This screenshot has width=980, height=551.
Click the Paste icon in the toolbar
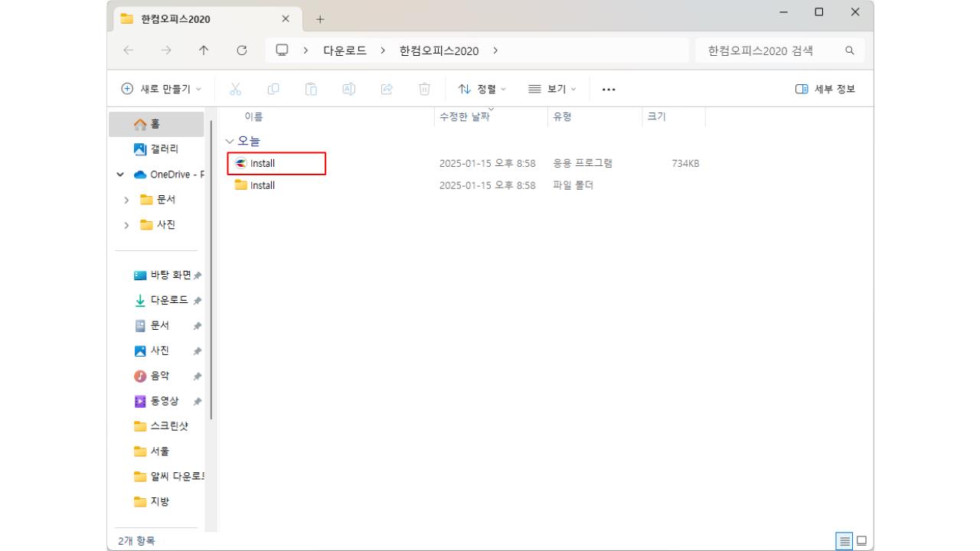pos(311,88)
